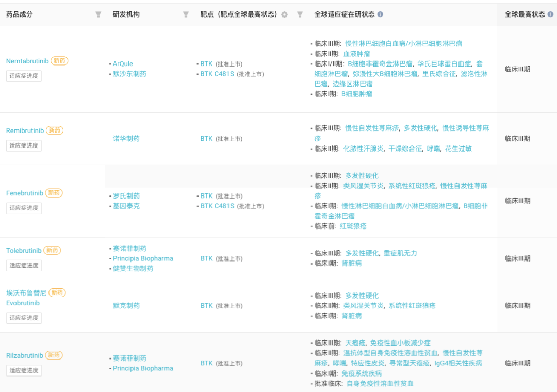
Task: Click info icon next to 全球最高状态
Action: (x=550, y=14)
